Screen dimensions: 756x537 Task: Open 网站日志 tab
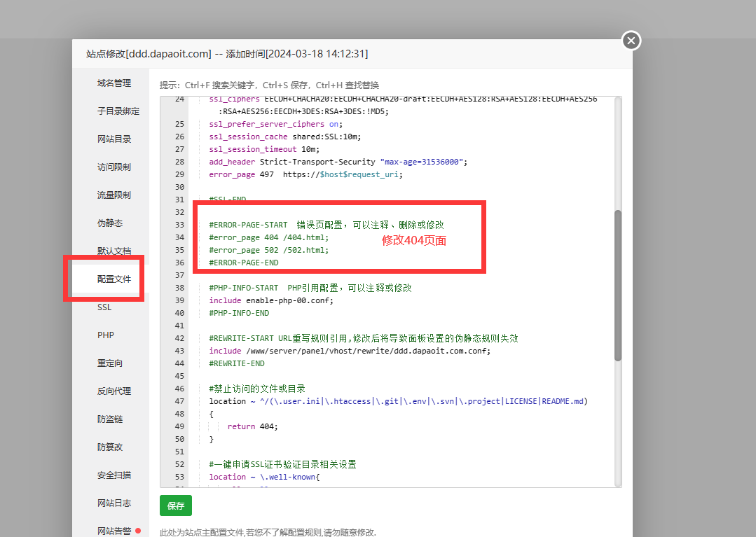114,503
